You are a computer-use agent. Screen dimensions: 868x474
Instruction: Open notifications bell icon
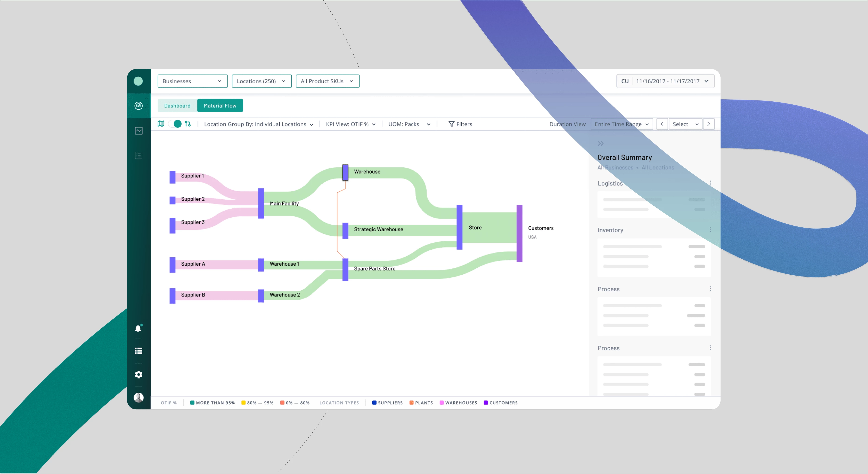point(138,329)
